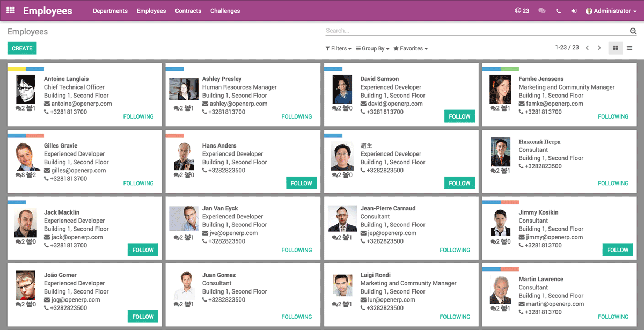Click the notifications counter showing 23
The height and width of the screenshot is (330, 644).
pyautogui.click(x=521, y=10)
